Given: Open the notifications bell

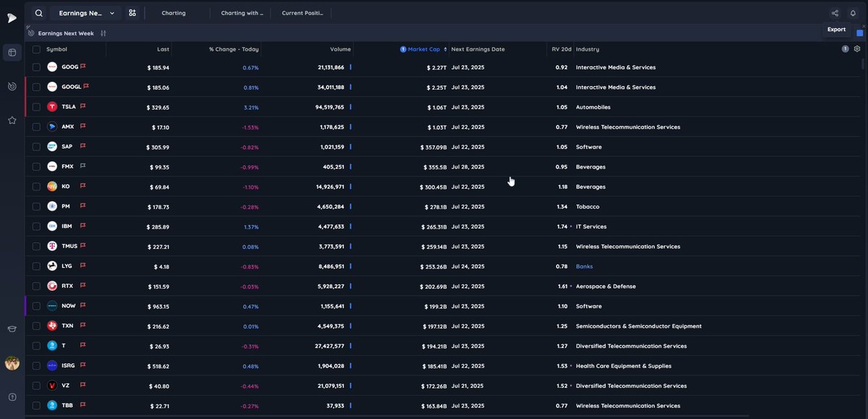Looking at the screenshot, I should coord(853,13).
